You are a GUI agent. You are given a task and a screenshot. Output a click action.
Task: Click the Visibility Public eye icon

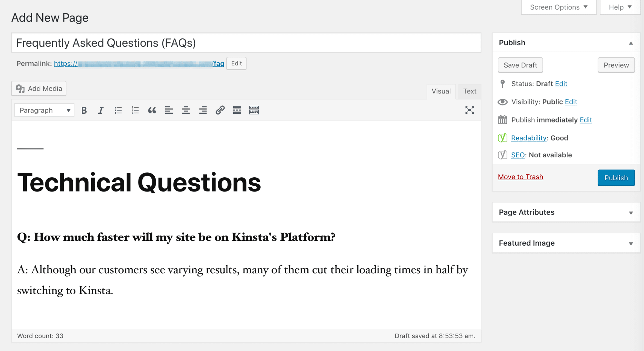502,102
